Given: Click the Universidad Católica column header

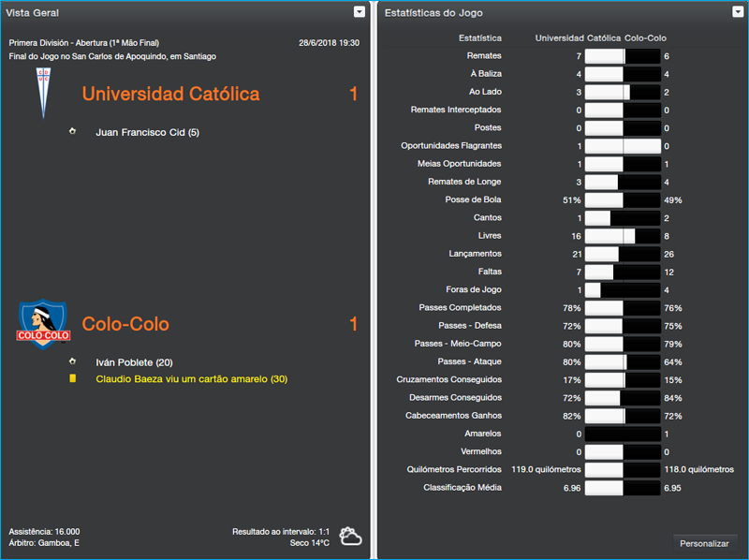Looking at the screenshot, I should [x=578, y=38].
